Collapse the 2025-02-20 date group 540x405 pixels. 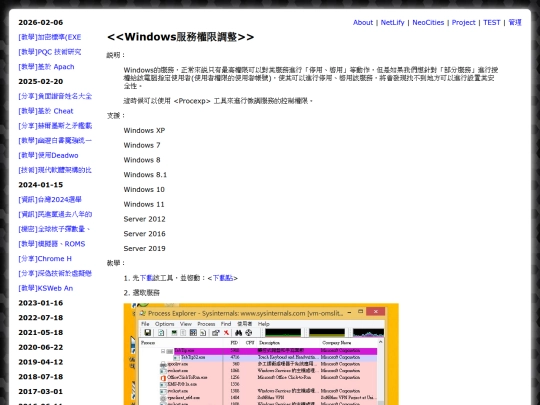point(41,82)
